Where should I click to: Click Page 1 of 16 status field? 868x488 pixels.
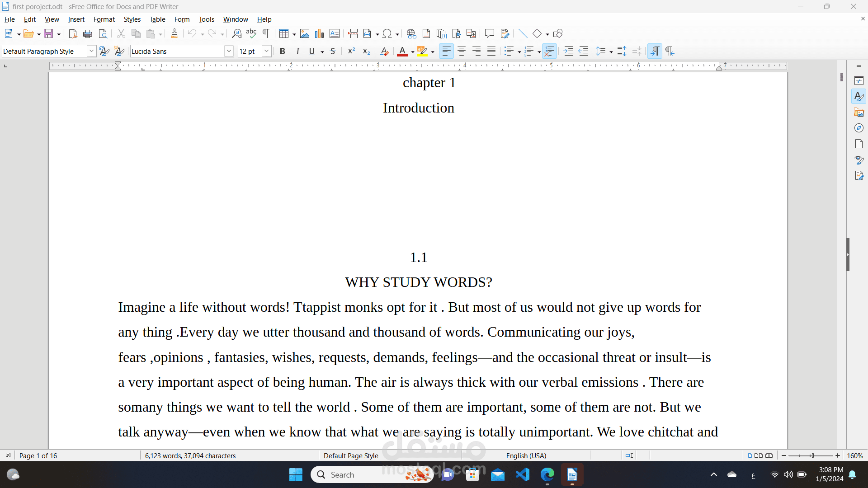tap(38, 455)
